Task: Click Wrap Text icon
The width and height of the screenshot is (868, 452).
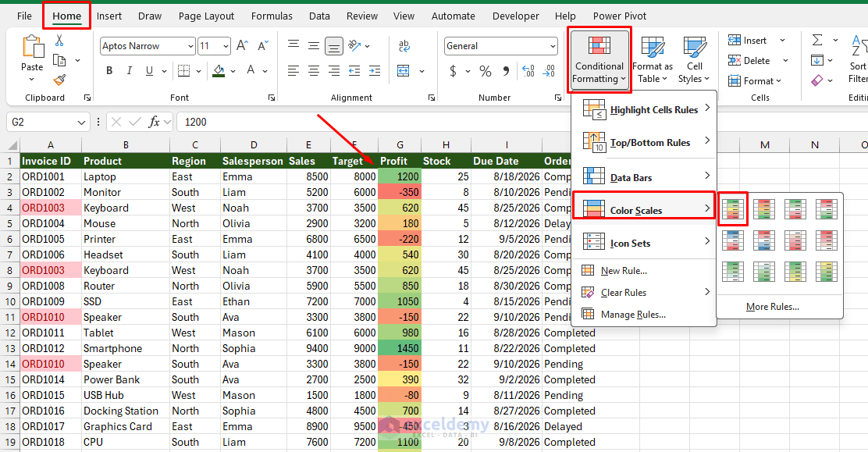Action: point(404,45)
